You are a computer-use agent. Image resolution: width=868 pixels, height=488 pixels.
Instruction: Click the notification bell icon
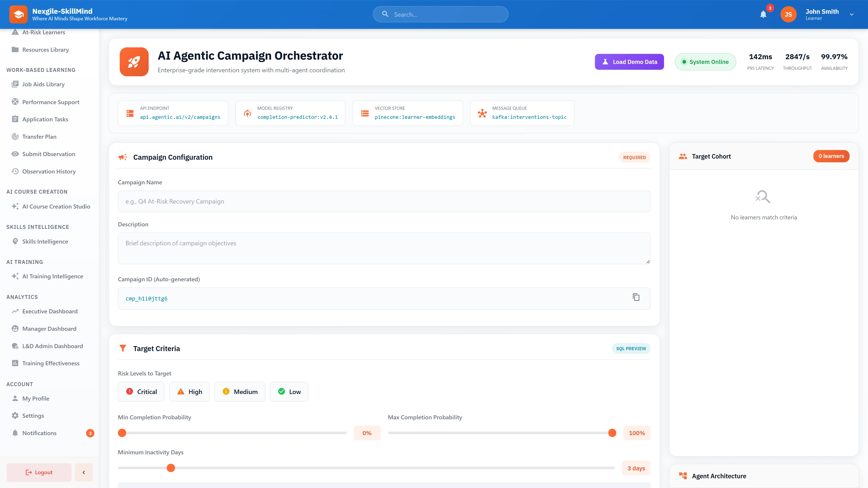[763, 14]
